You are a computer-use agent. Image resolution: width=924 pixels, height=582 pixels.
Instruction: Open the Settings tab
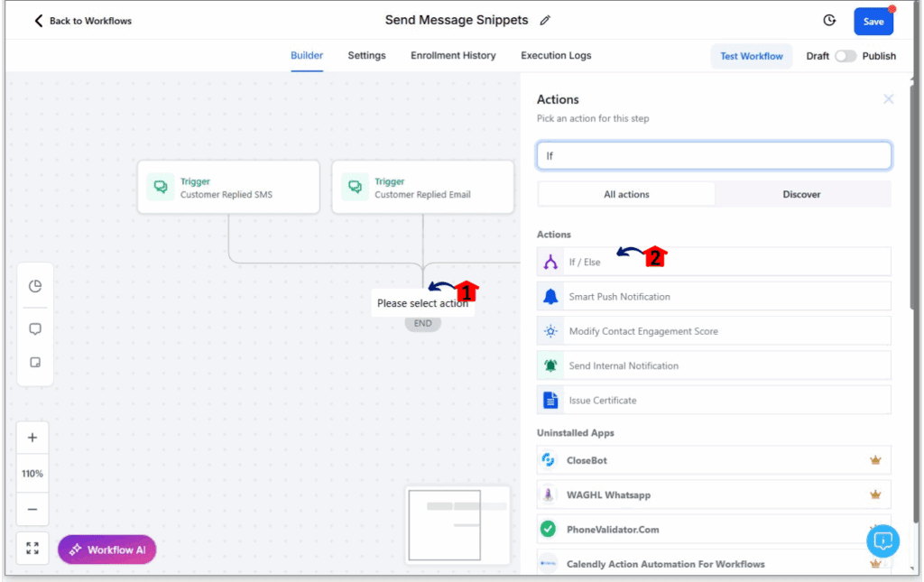[x=366, y=55]
